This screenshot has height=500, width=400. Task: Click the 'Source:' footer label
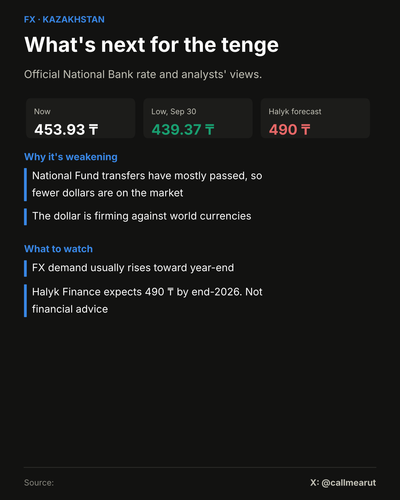point(39,483)
